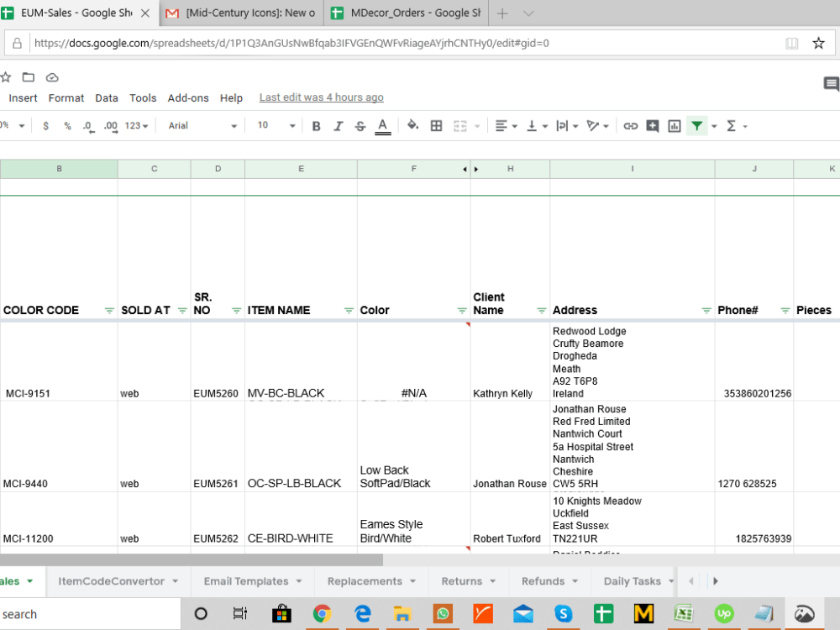Viewport: 840px width, 630px height.
Task: Switch to MDecor_Orders browser tab
Action: tap(406, 13)
